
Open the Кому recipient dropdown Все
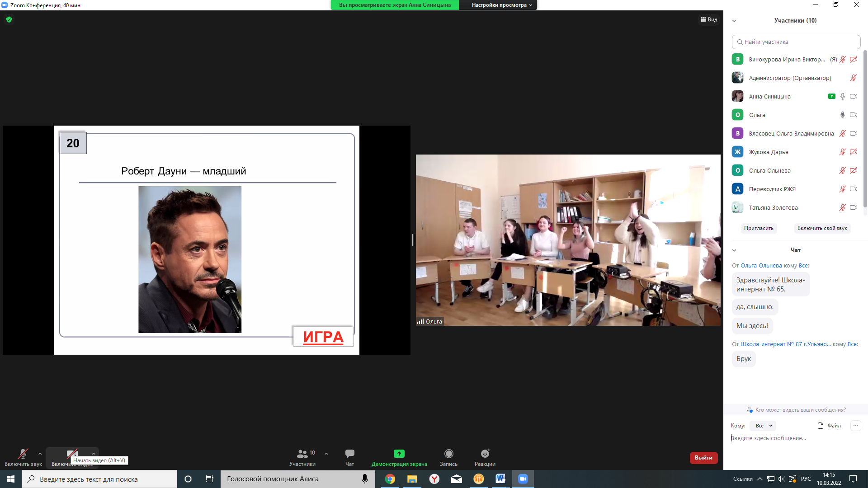coord(763,426)
